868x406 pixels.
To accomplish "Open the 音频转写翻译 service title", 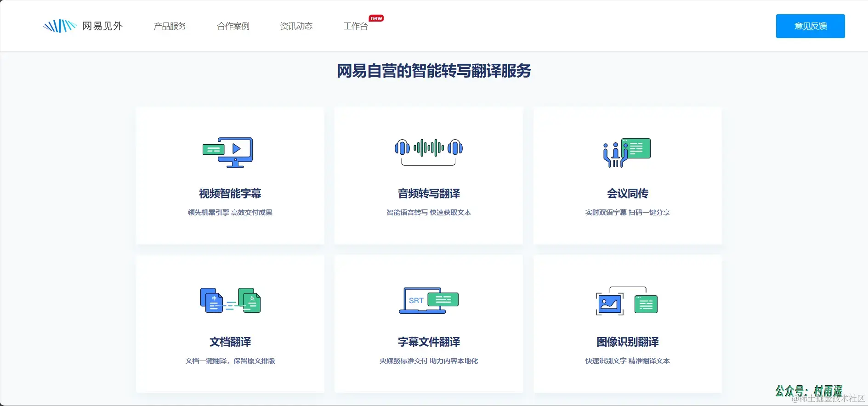I will click(429, 194).
